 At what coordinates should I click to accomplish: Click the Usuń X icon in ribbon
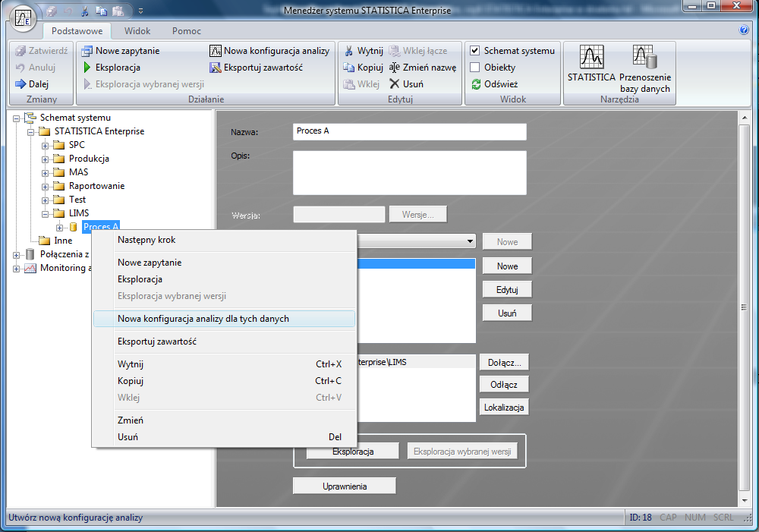point(395,83)
